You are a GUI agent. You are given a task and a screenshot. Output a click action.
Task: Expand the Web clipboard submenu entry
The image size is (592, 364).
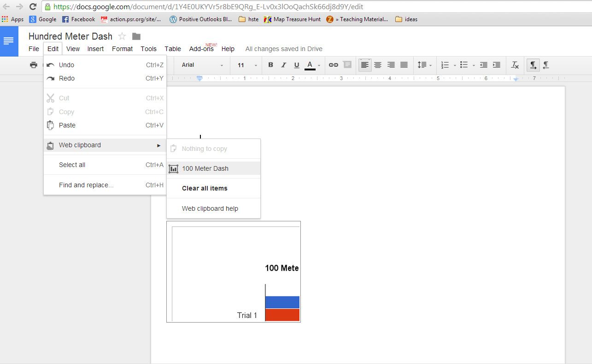(x=105, y=145)
